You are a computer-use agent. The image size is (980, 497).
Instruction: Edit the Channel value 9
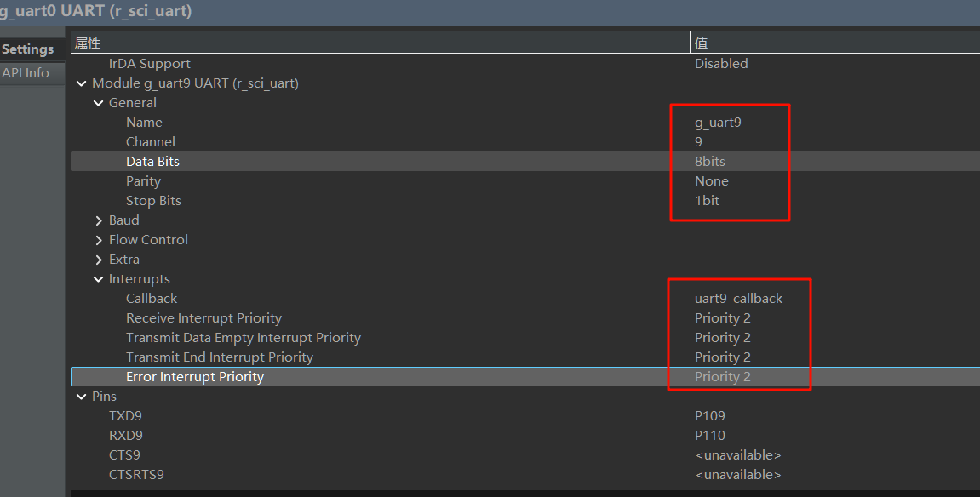pos(698,142)
